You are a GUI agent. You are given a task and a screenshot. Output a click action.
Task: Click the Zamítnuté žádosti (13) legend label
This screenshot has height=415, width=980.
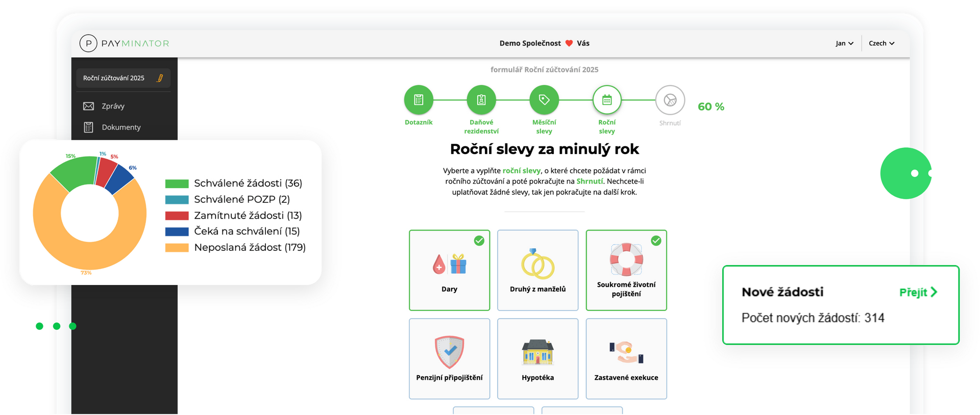[248, 215]
